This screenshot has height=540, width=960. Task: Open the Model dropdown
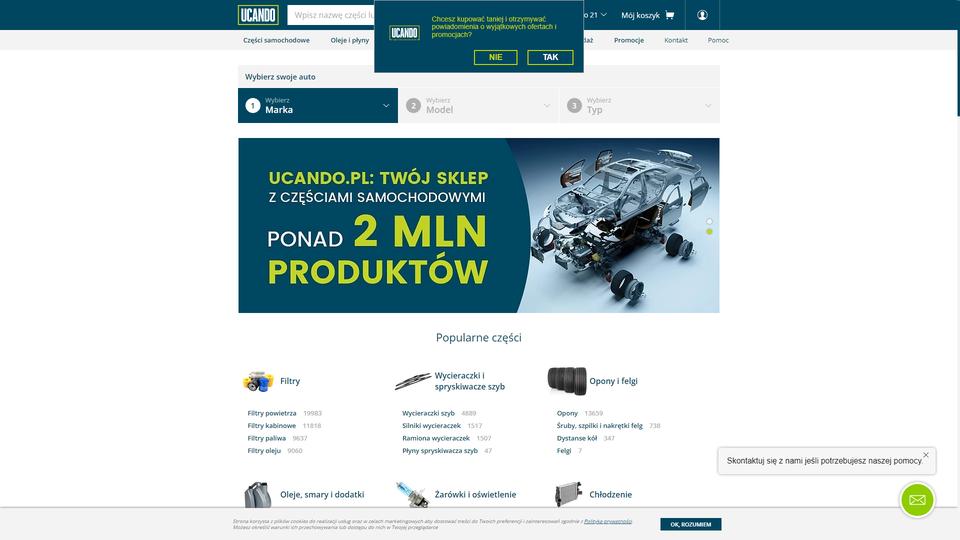(x=478, y=105)
